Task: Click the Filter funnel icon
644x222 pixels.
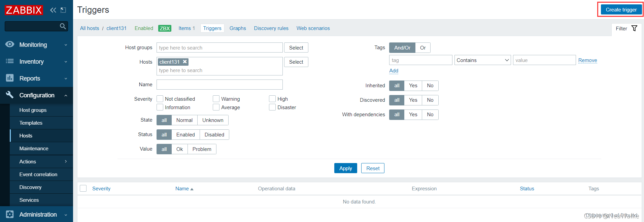Action: 634,28
